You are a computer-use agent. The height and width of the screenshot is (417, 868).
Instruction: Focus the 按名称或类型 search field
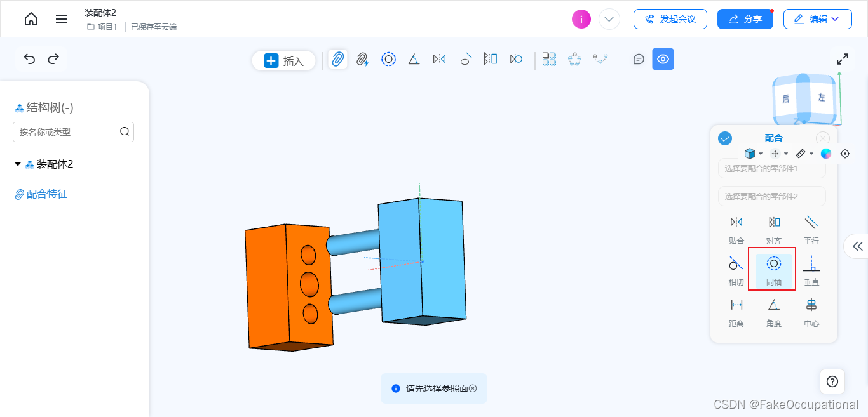pos(73,132)
